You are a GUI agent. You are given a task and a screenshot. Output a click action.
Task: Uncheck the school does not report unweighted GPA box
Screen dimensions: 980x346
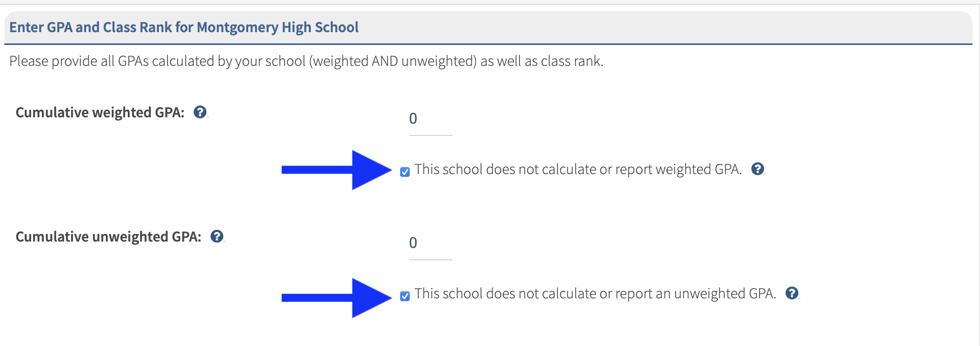click(x=405, y=296)
